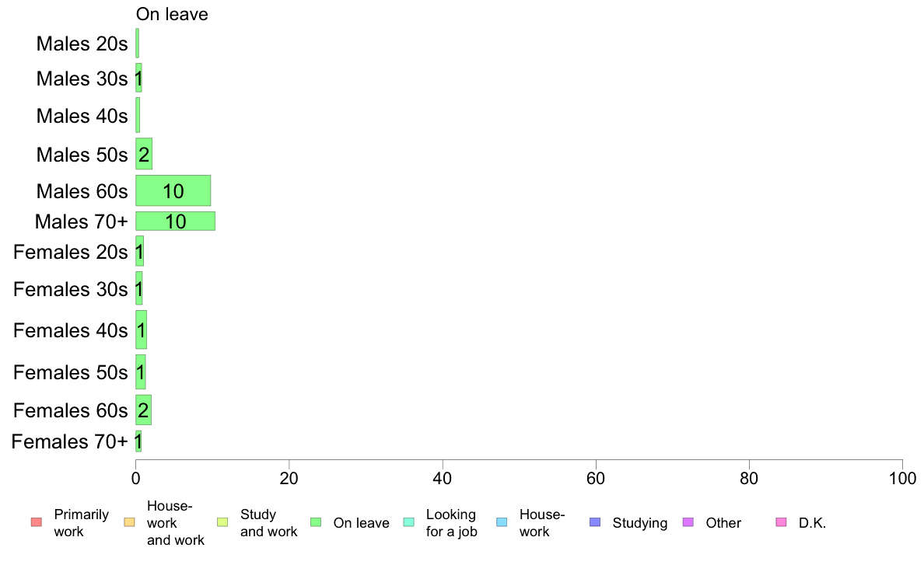Click the On leave chart title

pos(172,14)
